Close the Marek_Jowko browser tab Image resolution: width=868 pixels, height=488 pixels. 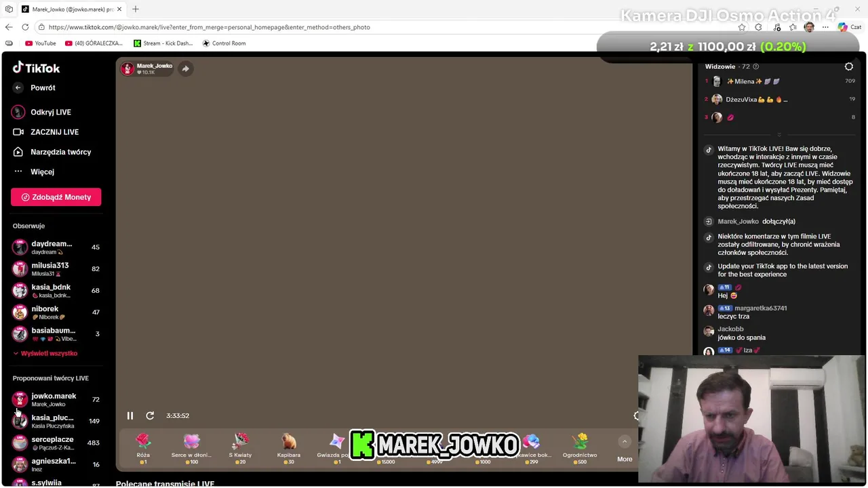[x=119, y=9]
